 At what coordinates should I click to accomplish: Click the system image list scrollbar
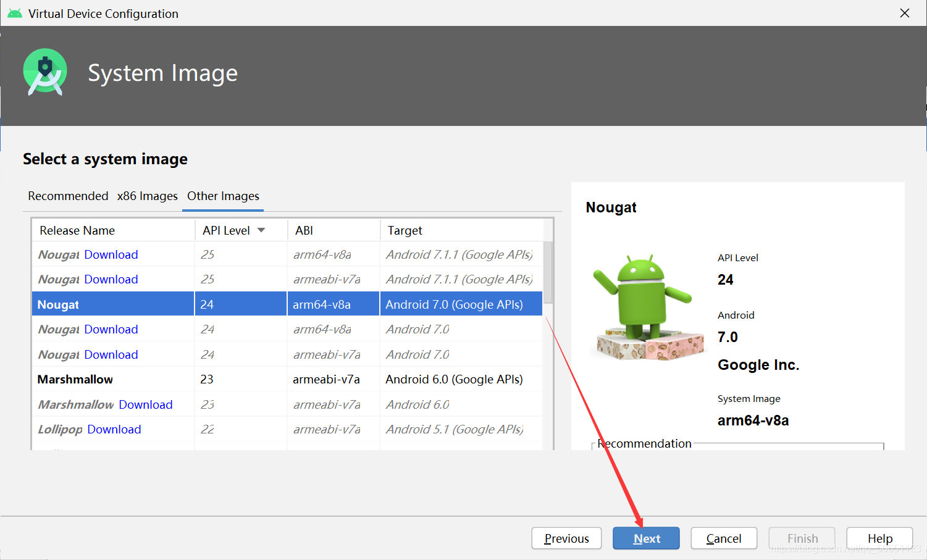548,272
